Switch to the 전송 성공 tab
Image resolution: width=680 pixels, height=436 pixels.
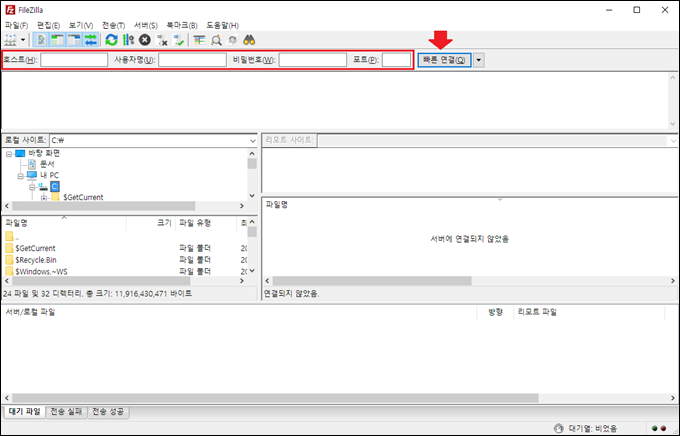point(108,412)
